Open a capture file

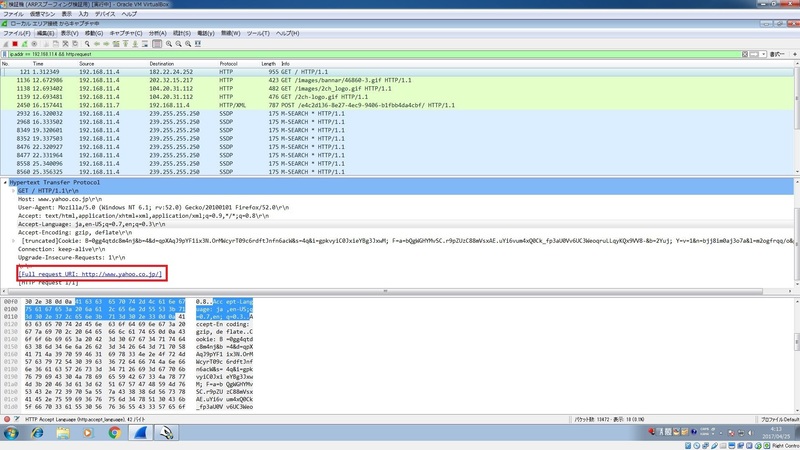(x=46, y=44)
